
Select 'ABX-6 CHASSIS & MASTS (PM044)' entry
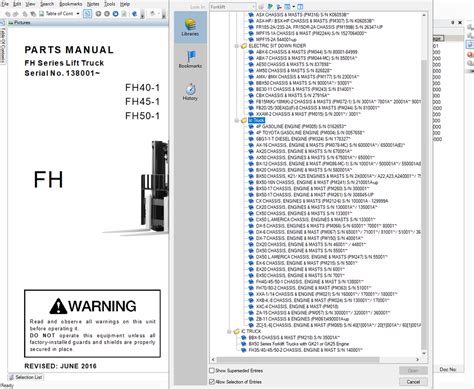(x=307, y=52)
